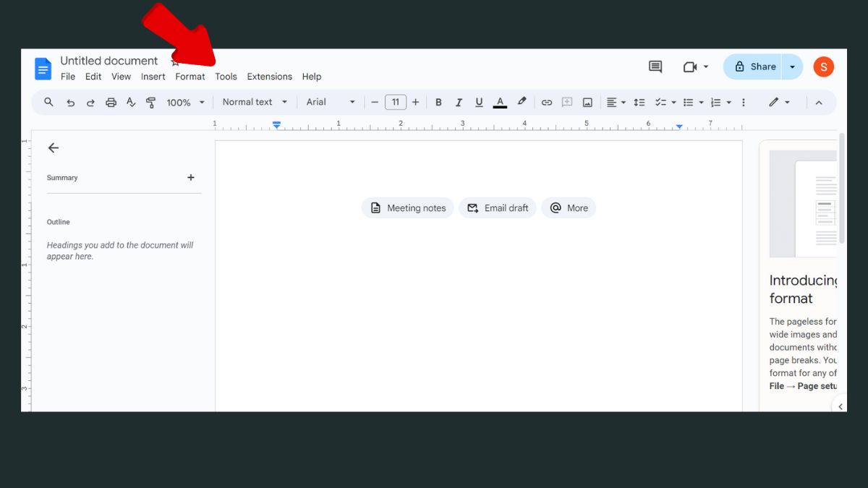Screen dimensions: 868x488
Task: Insert a link using the link icon
Action: click(x=547, y=103)
